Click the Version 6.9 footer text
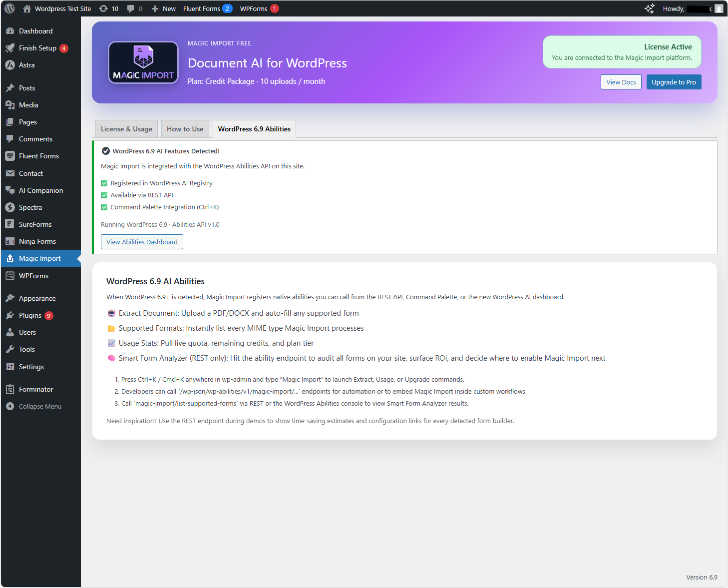The image size is (728, 588). tap(702, 577)
